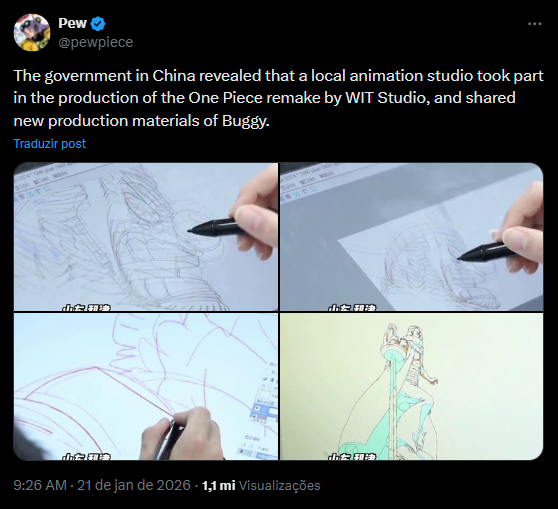
Task: Click the blue verified badge
Action: (98, 23)
